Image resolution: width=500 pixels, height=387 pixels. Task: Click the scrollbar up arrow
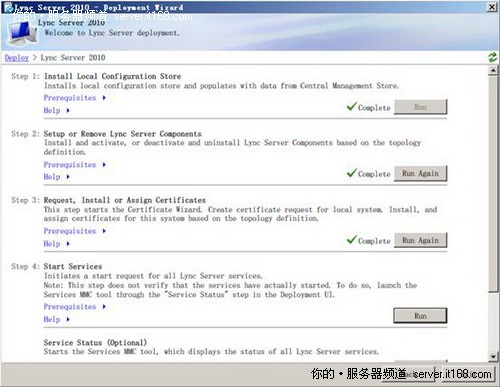tap(493, 70)
